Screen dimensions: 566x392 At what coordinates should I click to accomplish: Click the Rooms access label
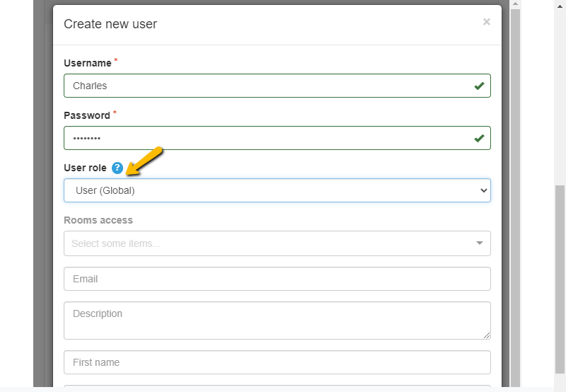coord(98,220)
